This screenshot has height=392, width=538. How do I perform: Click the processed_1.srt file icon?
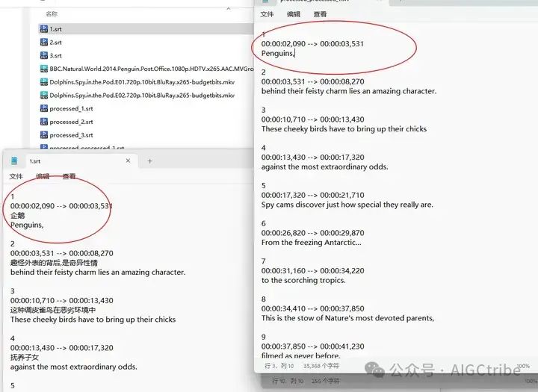(43, 108)
